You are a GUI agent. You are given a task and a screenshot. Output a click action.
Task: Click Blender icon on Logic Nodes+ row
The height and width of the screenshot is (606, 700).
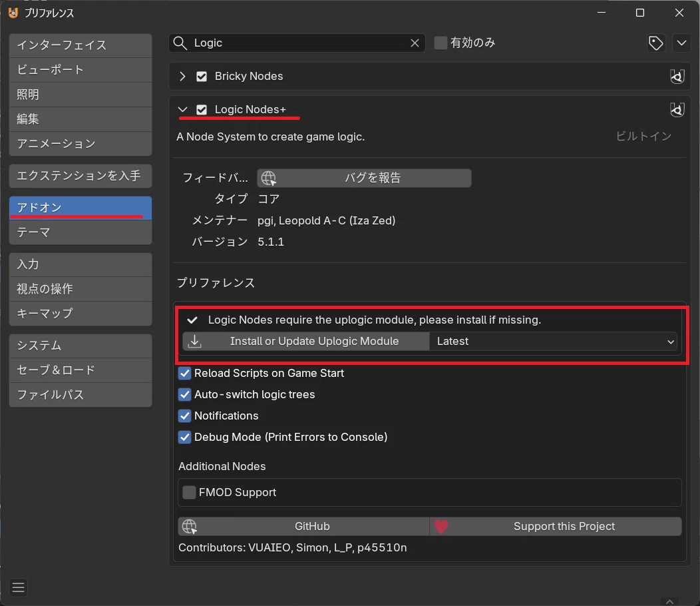pos(677,109)
